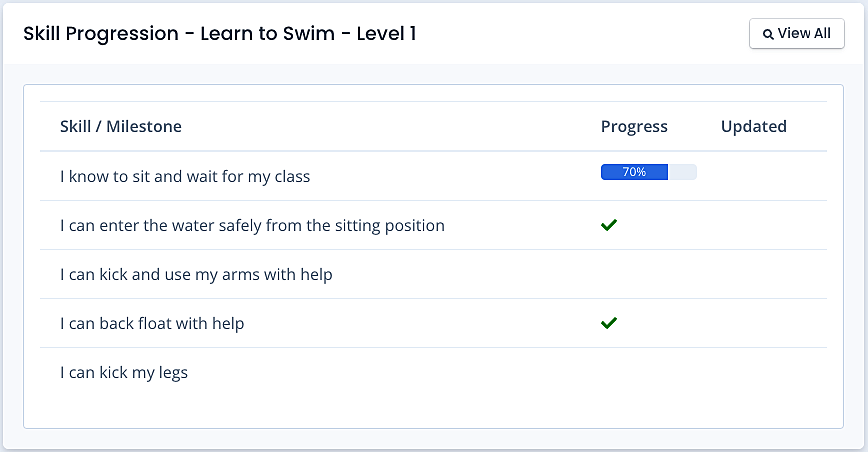Click the green checkmark for back float
Screen dimensions: 868x452
tap(609, 323)
